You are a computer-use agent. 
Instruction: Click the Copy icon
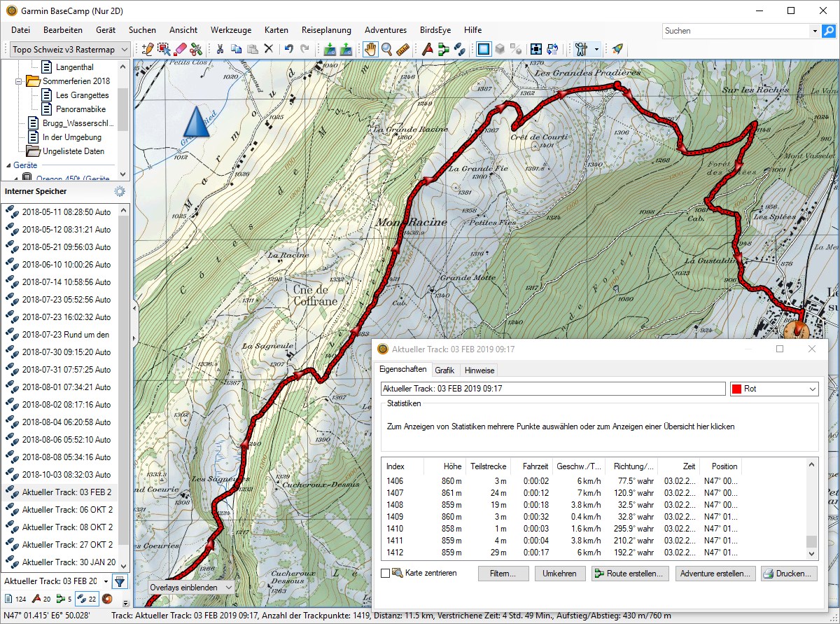[236, 49]
